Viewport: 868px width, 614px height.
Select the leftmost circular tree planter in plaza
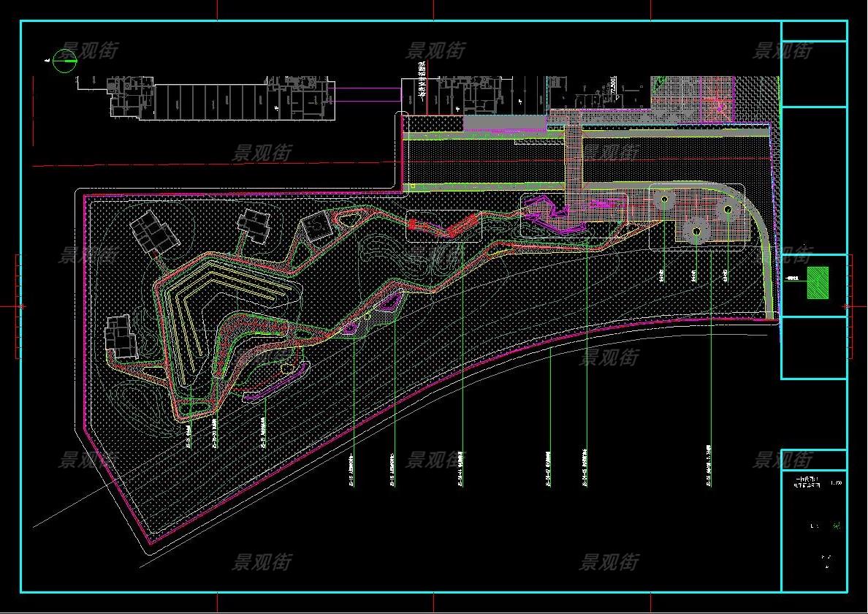(x=663, y=199)
